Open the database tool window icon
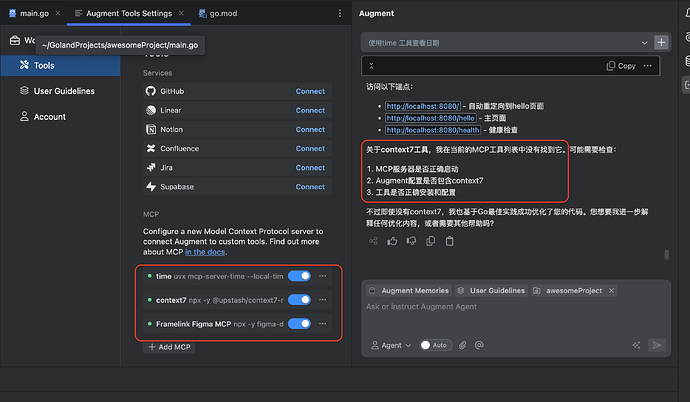 tap(687, 60)
